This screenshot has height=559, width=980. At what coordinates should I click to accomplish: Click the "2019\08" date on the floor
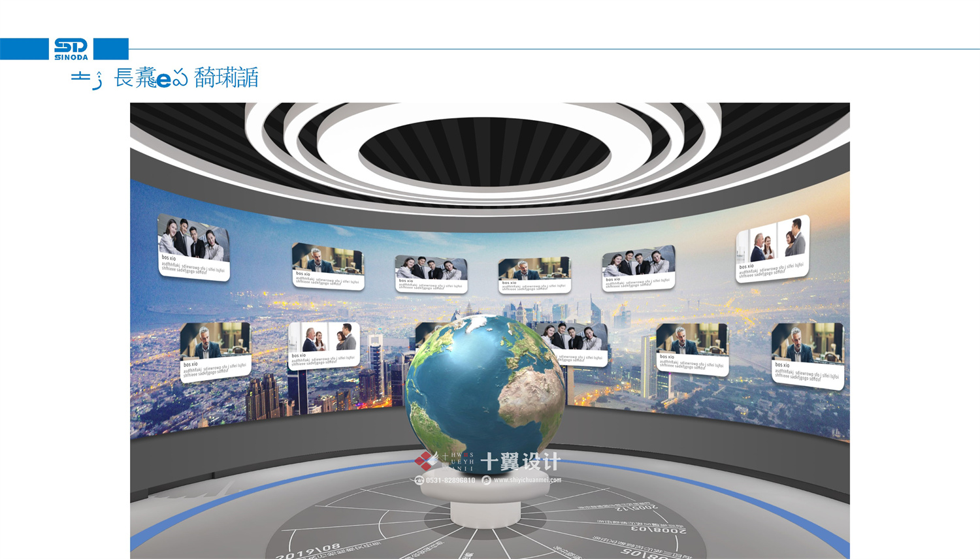(308, 552)
